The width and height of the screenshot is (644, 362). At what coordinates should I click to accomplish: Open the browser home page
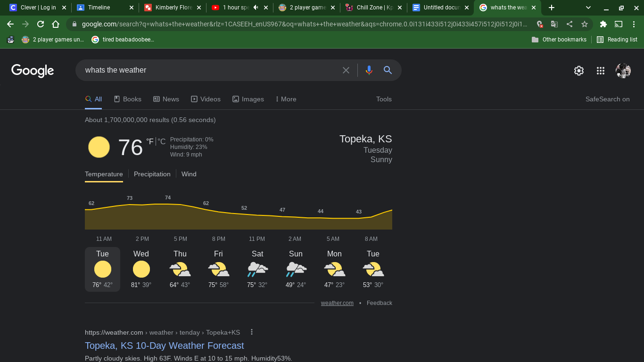click(56, 24)
